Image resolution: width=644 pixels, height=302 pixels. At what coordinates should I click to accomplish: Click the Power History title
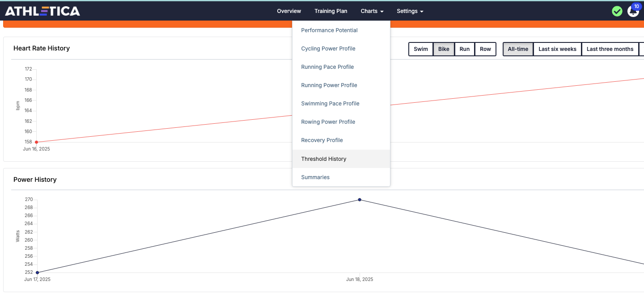coord(35,180)
